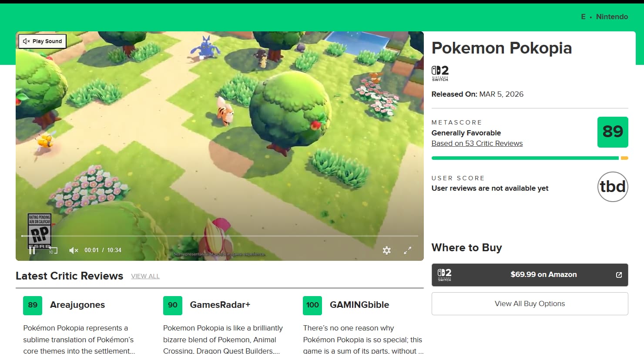Viewport: 644px width, 354px height.
Task: Click View All Buy Options button
Action: (530, 303)
